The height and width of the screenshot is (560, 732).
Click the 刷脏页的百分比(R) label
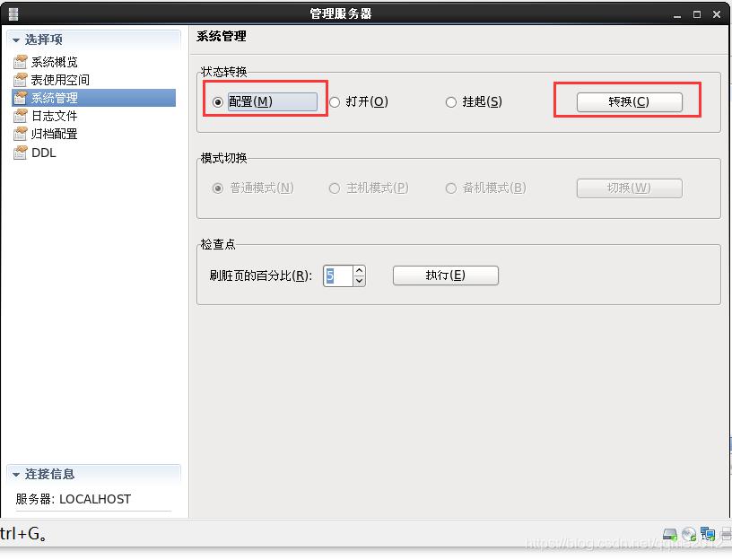[260, 276]
